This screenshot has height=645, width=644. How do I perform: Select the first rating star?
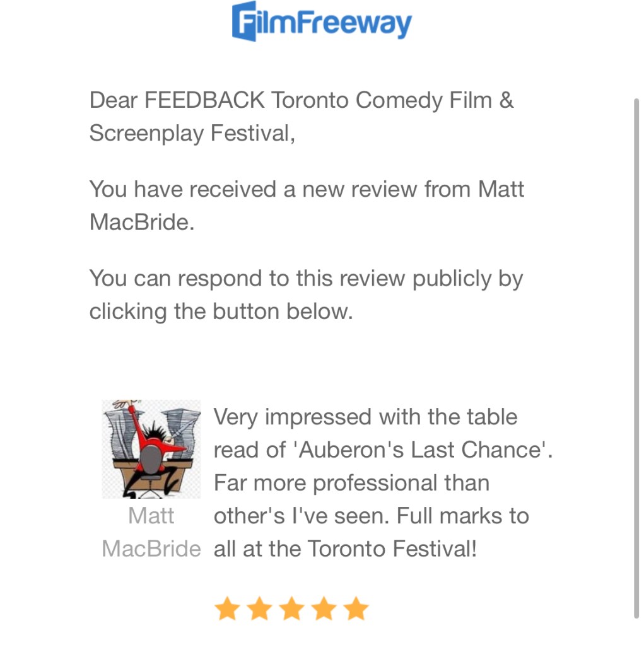pyautogui.click(x=226, y=609)
